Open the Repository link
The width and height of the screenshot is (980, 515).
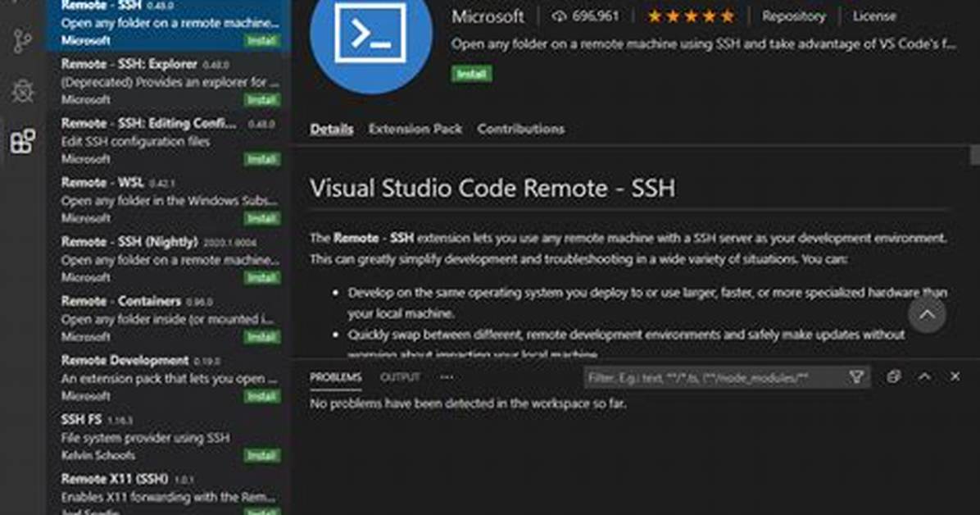click(793, 16)
